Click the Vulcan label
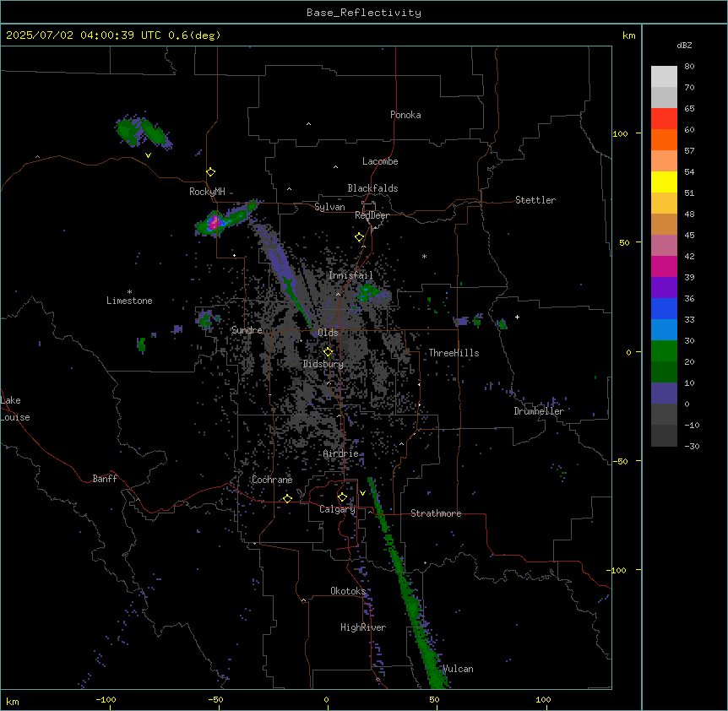Viewport: 728px width, 711px height. (x=458, y=669)
